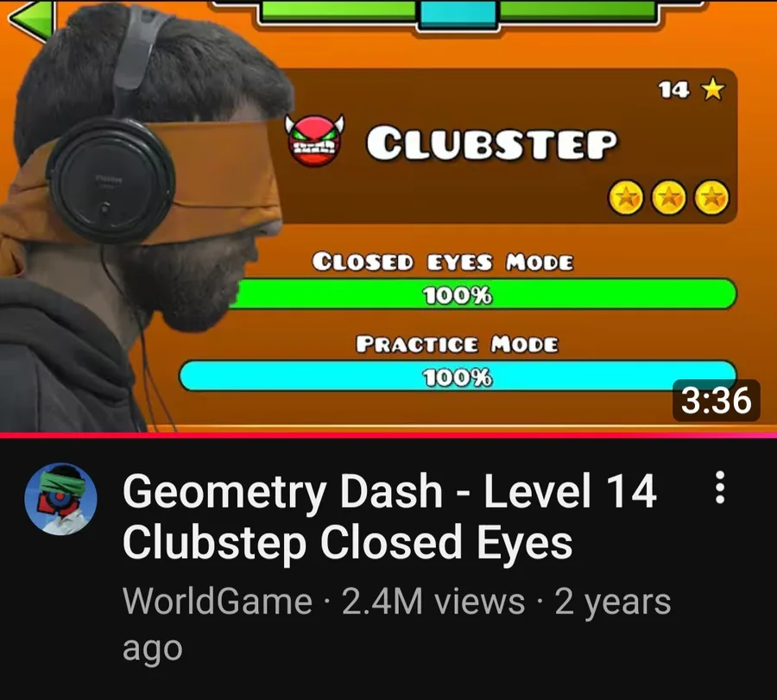Click the first gold star coin
This screenshot has width=777, height=700.
[x=626, y=198]
